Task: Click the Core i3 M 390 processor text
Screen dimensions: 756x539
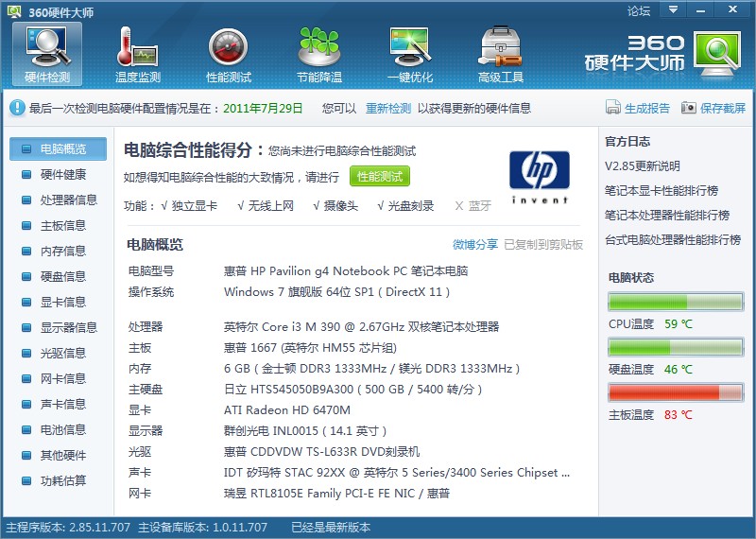Action: 361,326
